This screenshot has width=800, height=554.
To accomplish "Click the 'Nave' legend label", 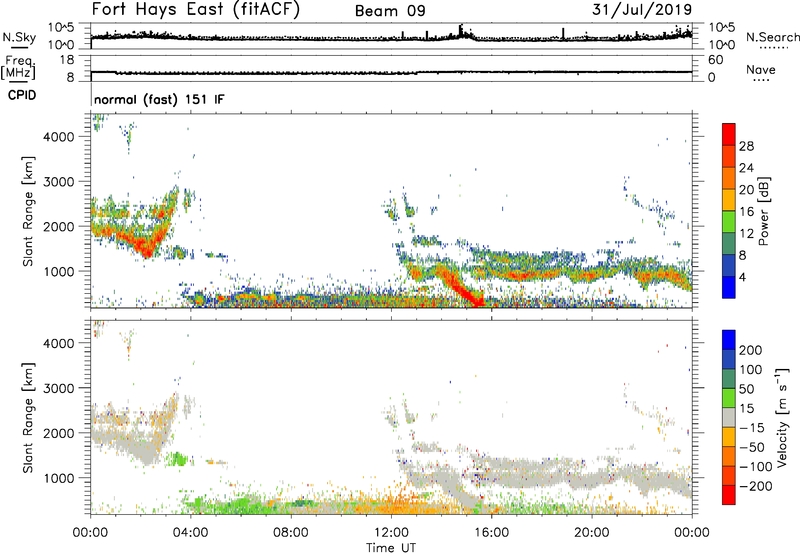I will coord(761,69).
